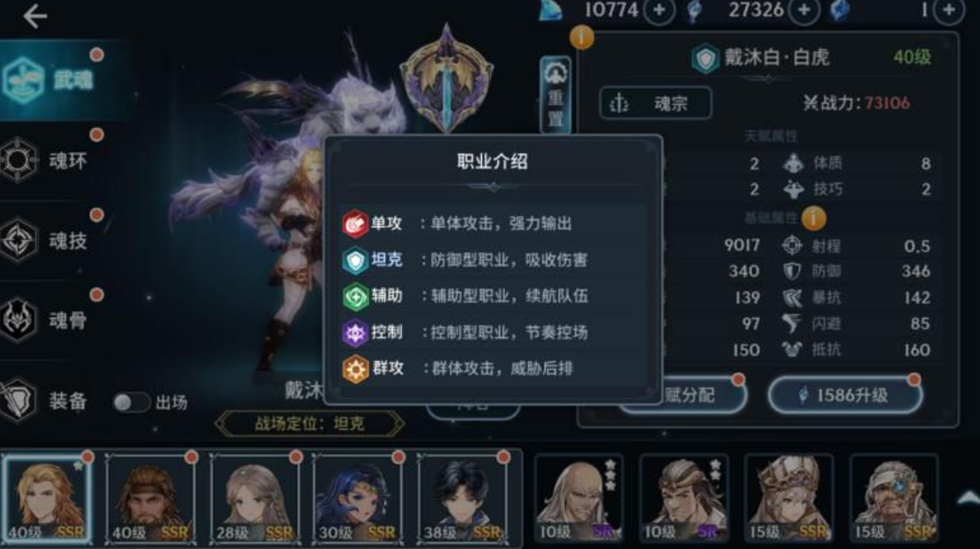
Task: Click the 重置 reset button
Action: click(556, 94)
